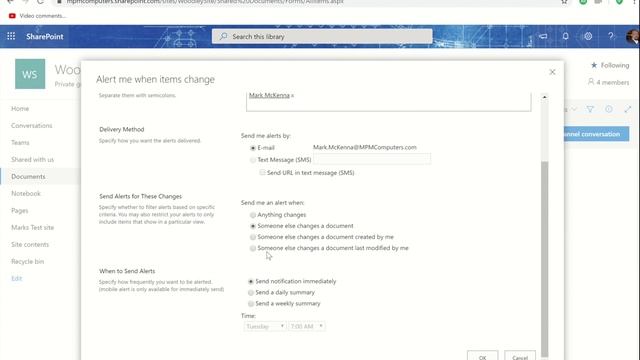Click the Search this library box

point(322,36)
